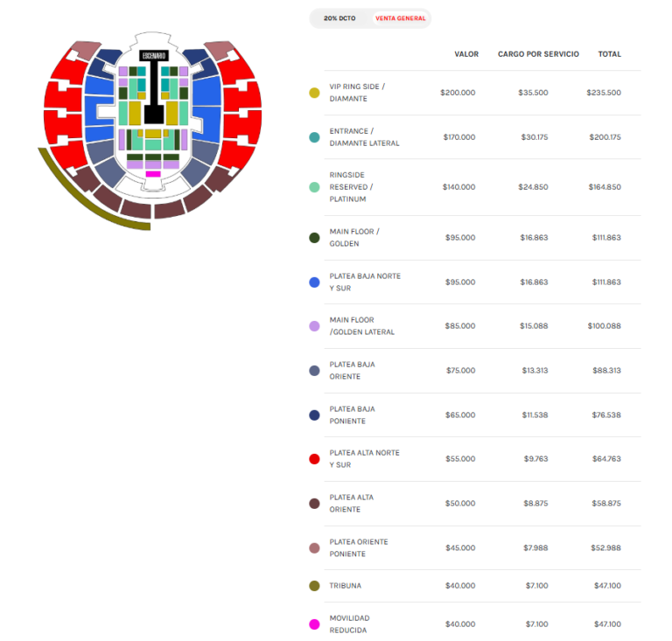Click the Ringside Reserved / Platinum green swatch
This screenshot has width=672, height=641.
(314, 187)
